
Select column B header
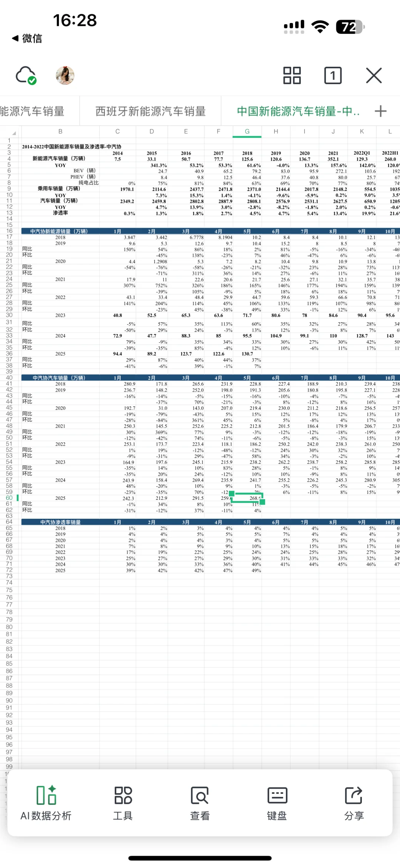[60, 131]
